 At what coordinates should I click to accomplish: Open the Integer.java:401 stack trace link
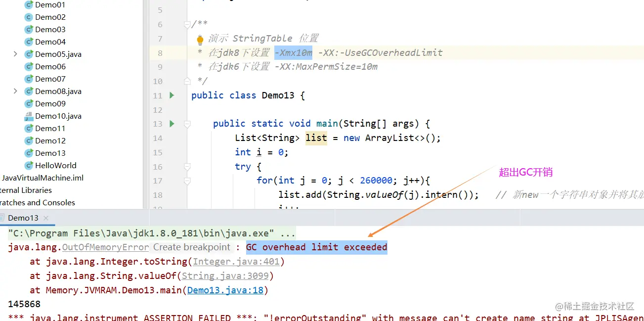coord(236,262)
